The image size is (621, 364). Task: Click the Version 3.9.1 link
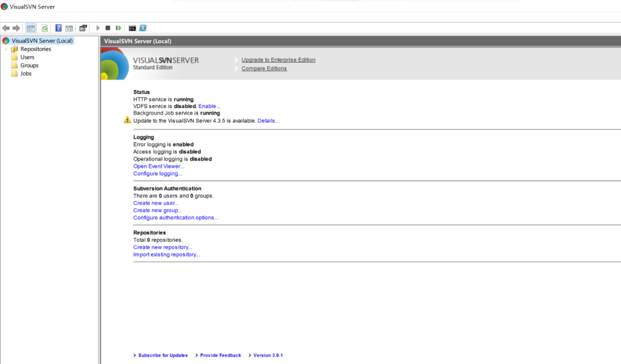point(268,355)
